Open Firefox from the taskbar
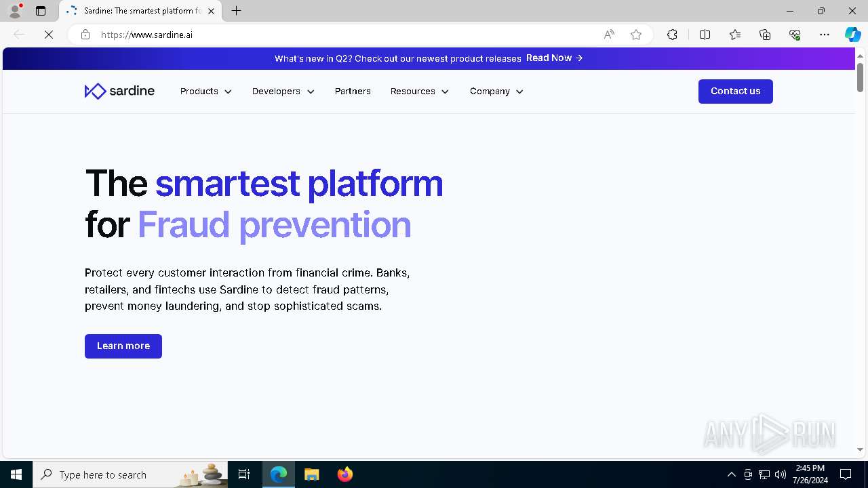The height and width of the screenshot is (488, 868). pyautogui.click(x=345, y=474)
